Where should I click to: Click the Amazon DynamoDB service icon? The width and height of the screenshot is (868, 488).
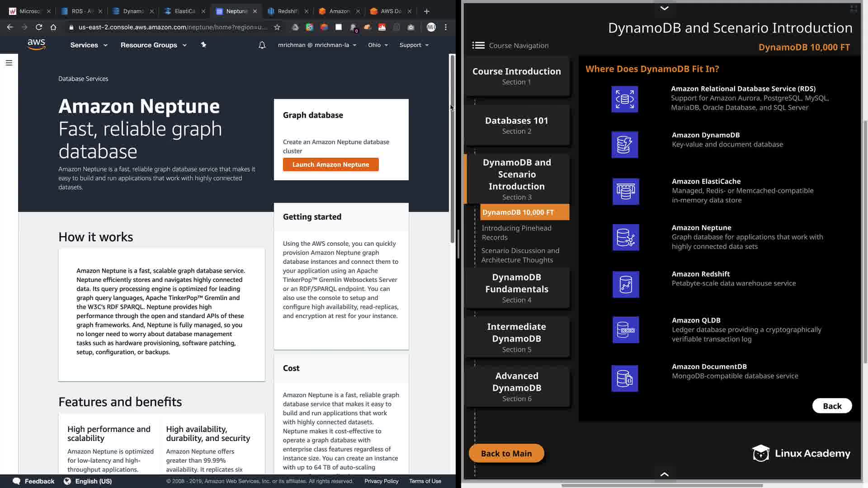tap(625, 145)
